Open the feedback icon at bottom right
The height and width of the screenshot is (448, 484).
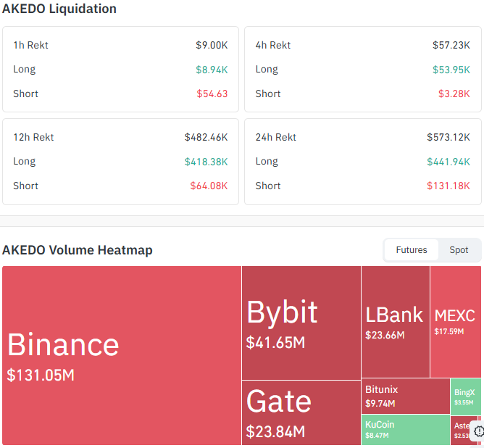(x=478, y=431)
